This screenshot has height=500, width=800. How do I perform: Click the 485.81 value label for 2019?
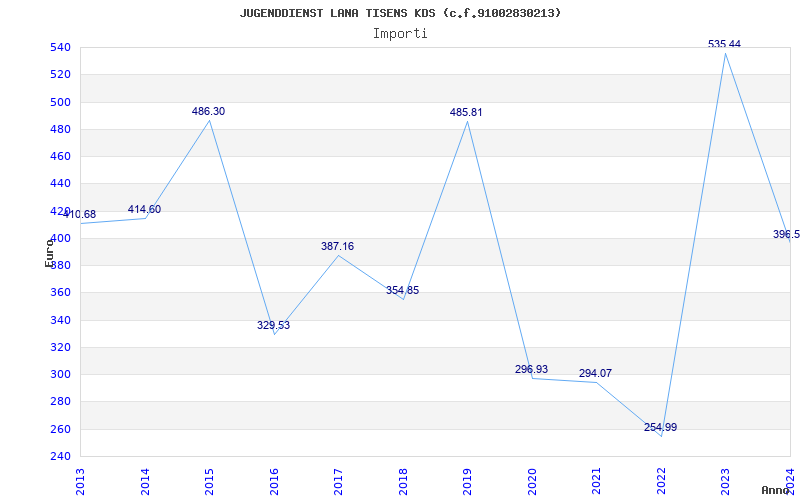click(x=466, y=112)
